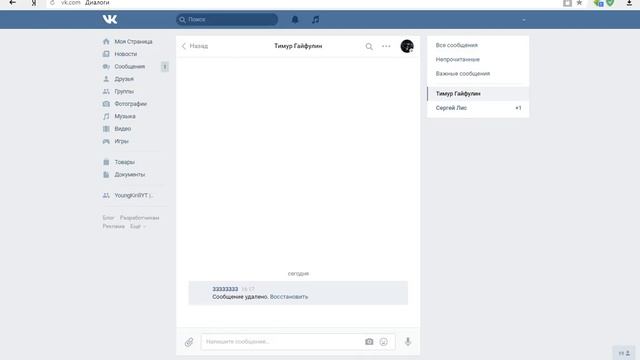Click the contact avatar in the chat header
640x360 pixels.
click(x=407, y=46)
